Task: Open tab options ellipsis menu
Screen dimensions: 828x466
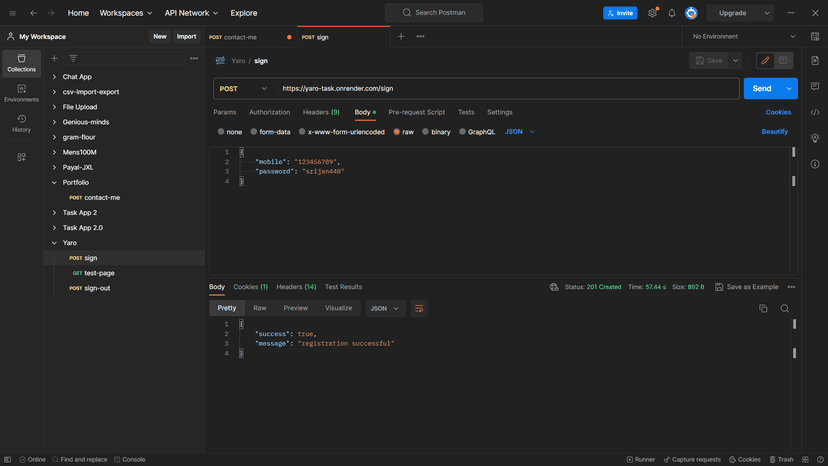Action: coord(420,36)
